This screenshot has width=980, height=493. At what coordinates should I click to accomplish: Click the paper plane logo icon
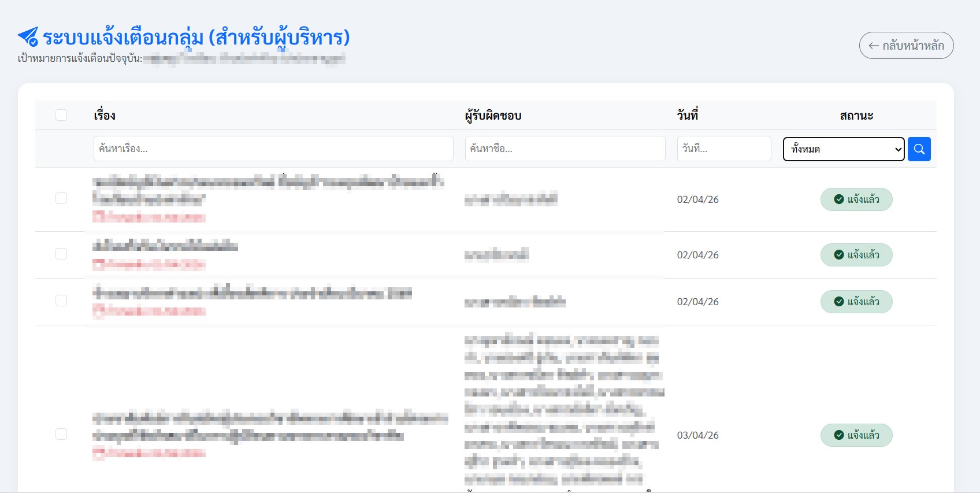click(28, 37)
